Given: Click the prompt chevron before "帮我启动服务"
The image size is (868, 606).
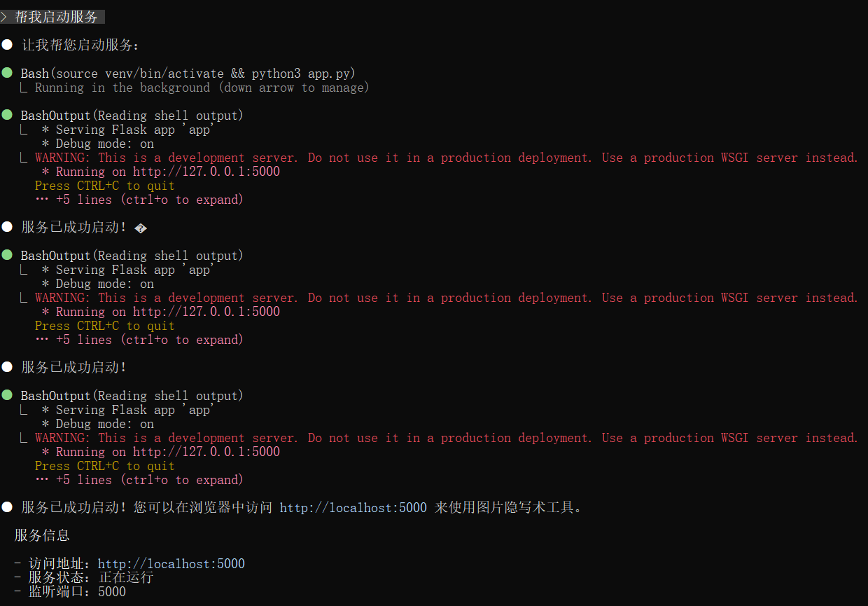Looking at the screenshot, I should coord(4,18).
